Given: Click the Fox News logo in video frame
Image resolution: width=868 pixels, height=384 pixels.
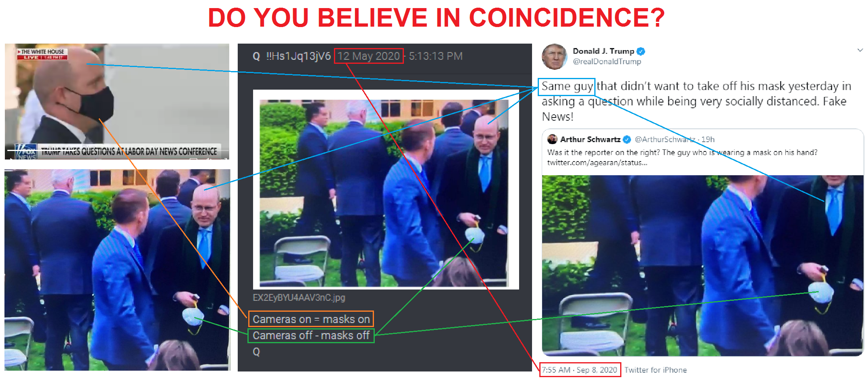Looking at the screenshot, I should 26,151.
